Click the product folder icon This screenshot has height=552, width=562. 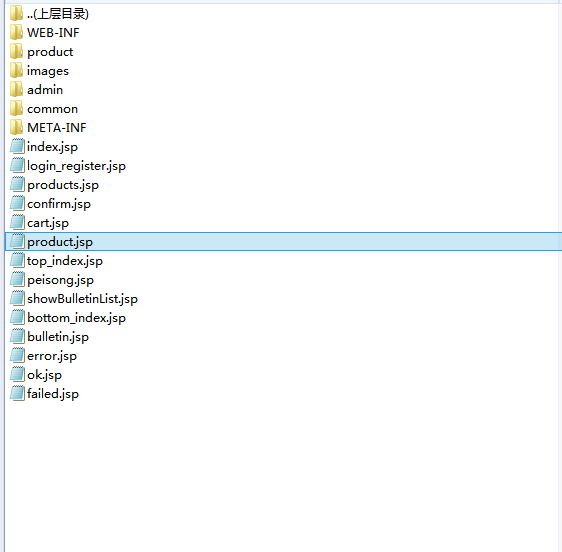coord(16,52)
